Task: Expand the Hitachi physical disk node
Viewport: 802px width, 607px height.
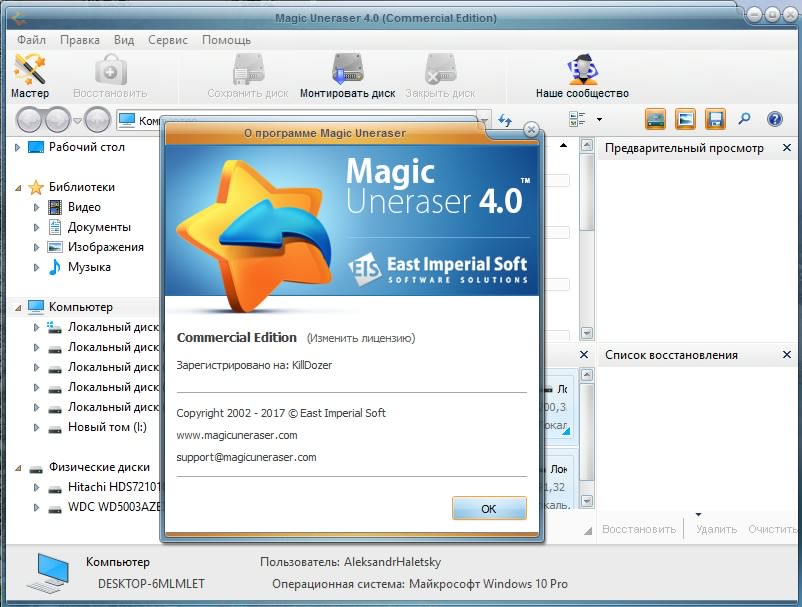Action: (37, 488)
